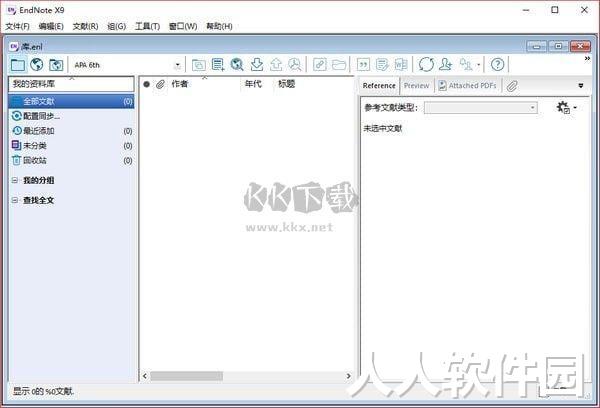Click 配置同步... sync setup entry

71,116
